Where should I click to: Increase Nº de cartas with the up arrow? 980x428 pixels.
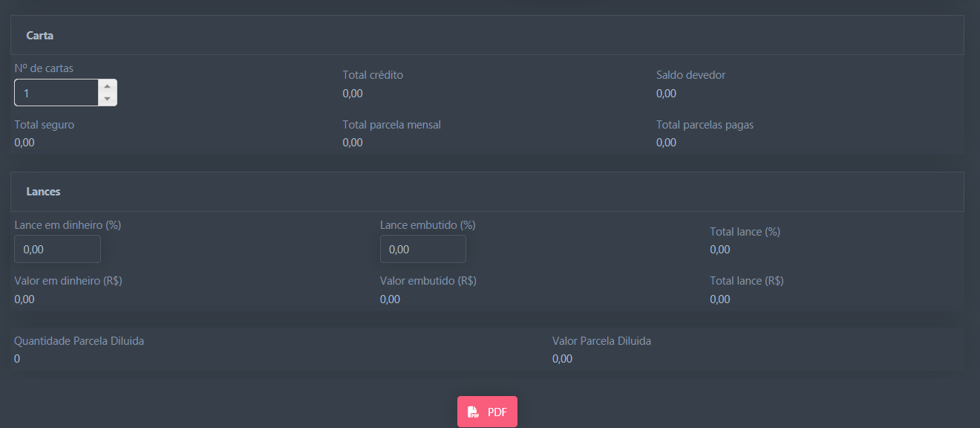coord(108,86)
